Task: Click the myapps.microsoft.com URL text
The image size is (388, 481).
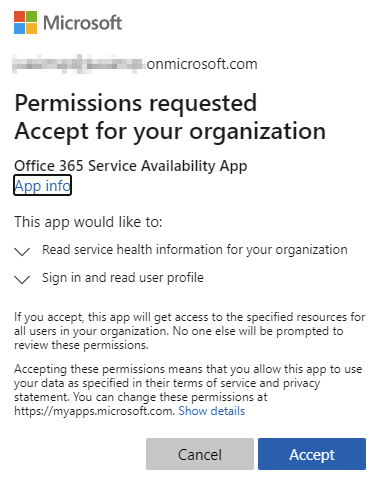Action: (94, 411)
